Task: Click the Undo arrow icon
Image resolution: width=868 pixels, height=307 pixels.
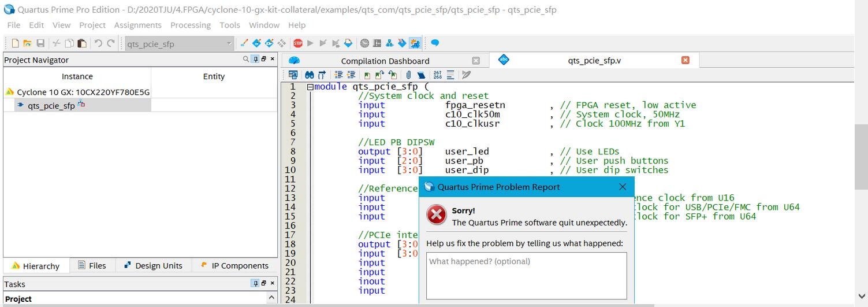Action: point(98,43)
